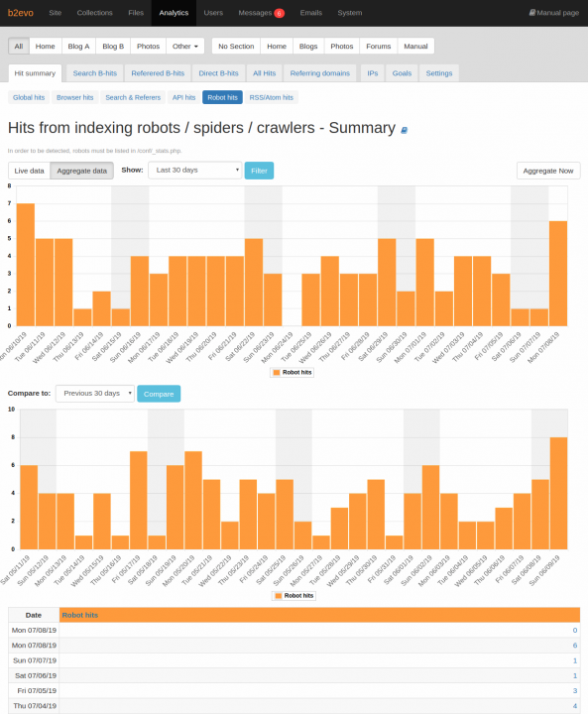Screen dimensions: 588x714
Task: Switch to Hit summary tab
Action: pyautogui.click(x=35, y=73)
